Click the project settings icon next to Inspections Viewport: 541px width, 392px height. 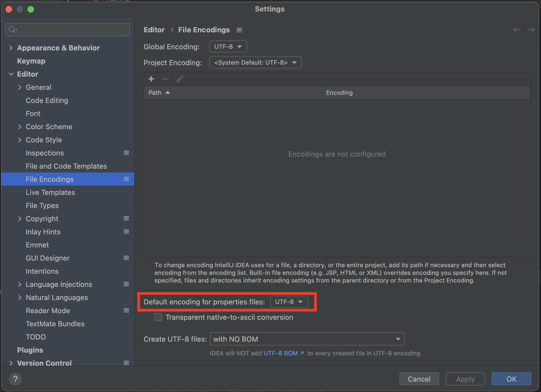coord(126,153)
